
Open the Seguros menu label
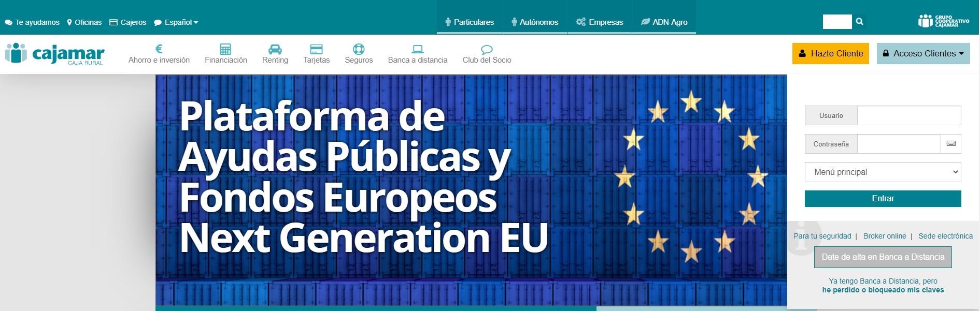pyautogui.click(x=359, y=60)
